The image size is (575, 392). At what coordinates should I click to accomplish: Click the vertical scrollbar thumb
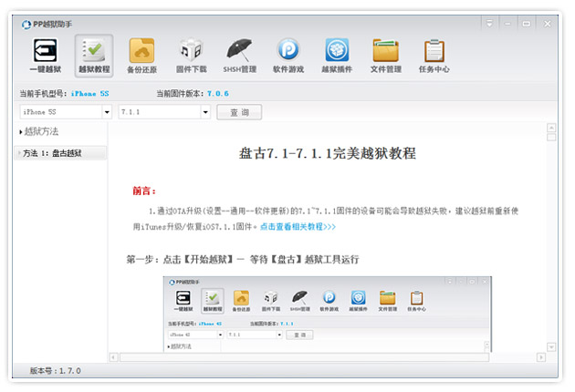[x=551, y=138]
